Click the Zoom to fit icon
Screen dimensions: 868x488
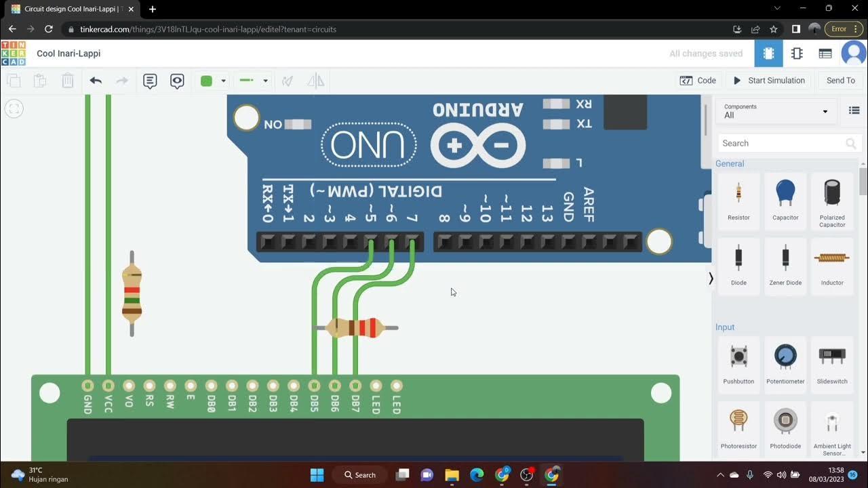coord(14,108)
